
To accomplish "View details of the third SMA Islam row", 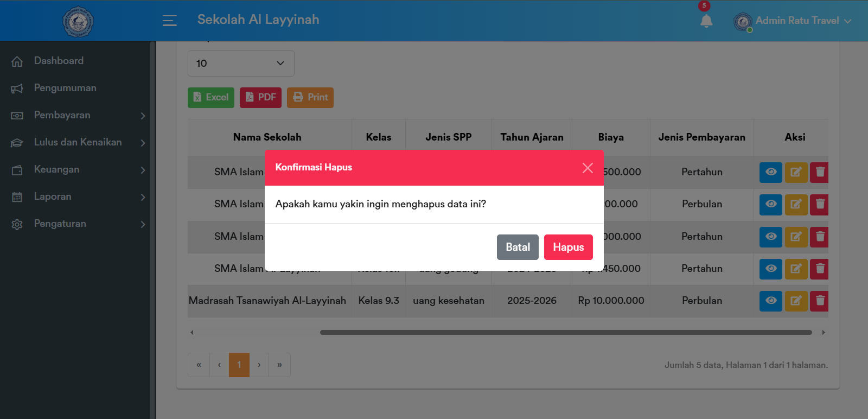I will [771, 237].
